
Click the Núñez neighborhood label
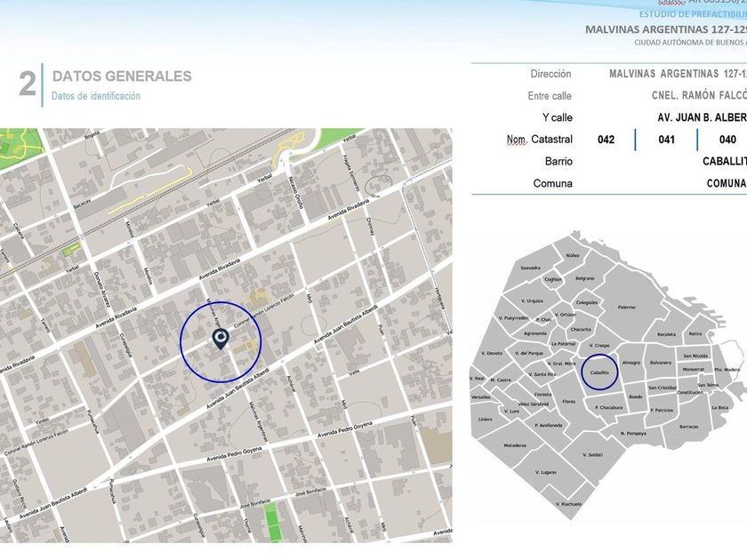[x=573, y=256]
